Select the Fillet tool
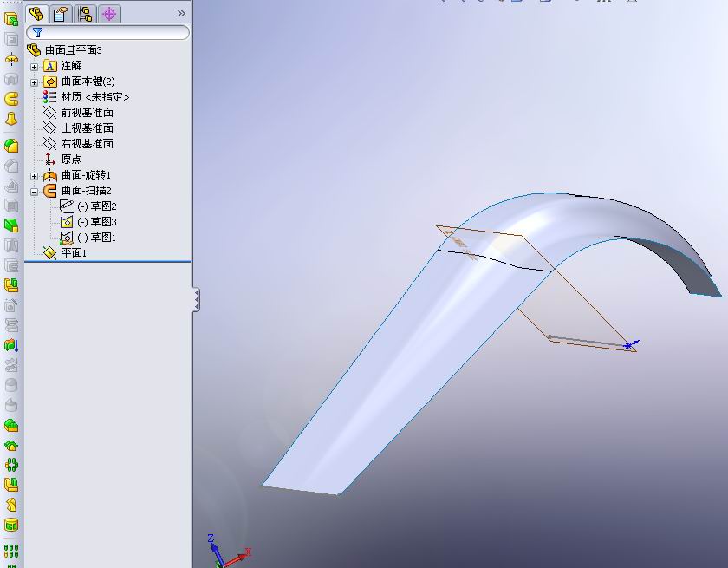The height and width of the screenshot is (568, 728). click(x=11, y=146)
